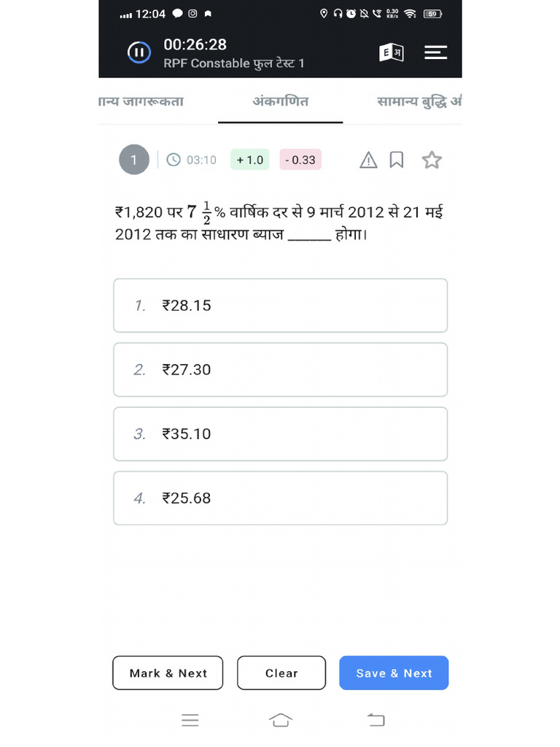Pause the test timer
The width and height of the screenshot is (560, 747).
[x=139, y=53]
